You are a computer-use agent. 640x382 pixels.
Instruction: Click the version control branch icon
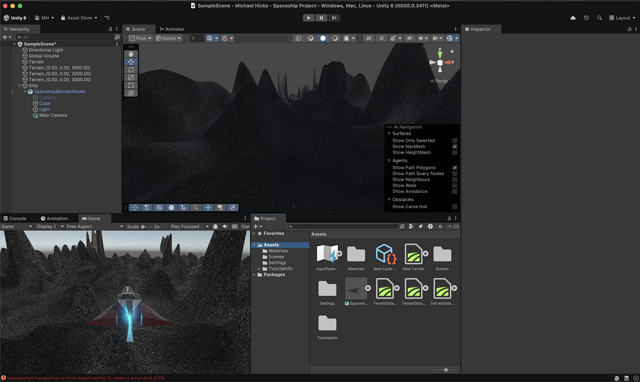[x=107, y=18]
